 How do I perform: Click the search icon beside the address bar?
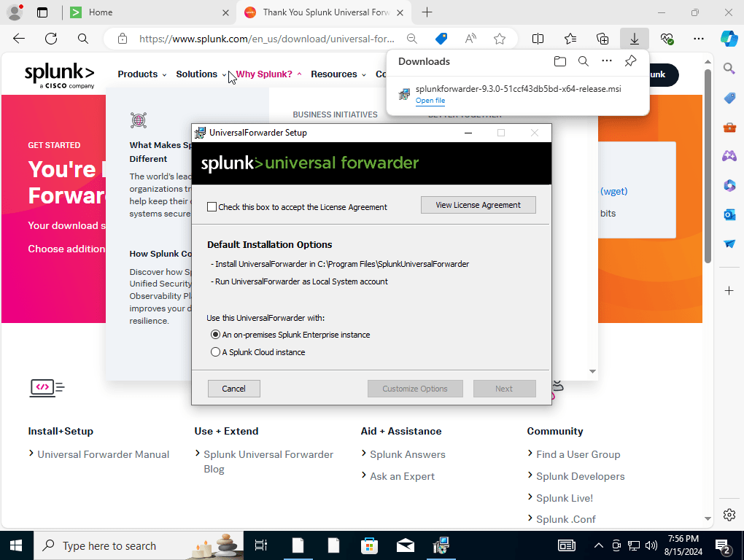point(83,39)
